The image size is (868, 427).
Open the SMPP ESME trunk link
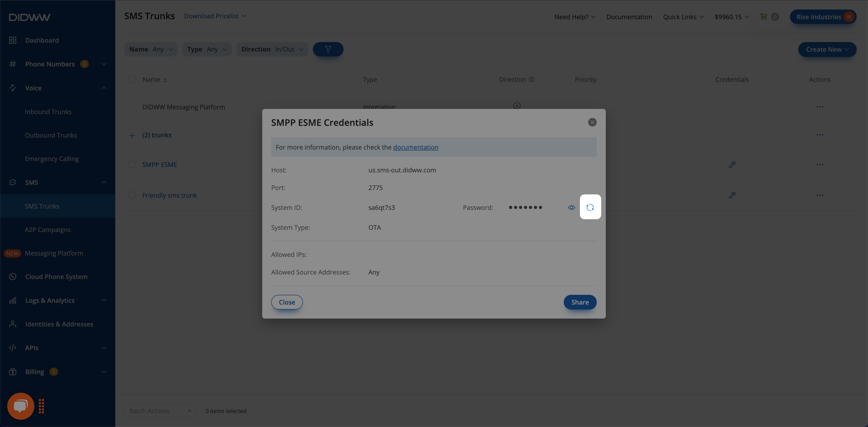coord(159,165)
